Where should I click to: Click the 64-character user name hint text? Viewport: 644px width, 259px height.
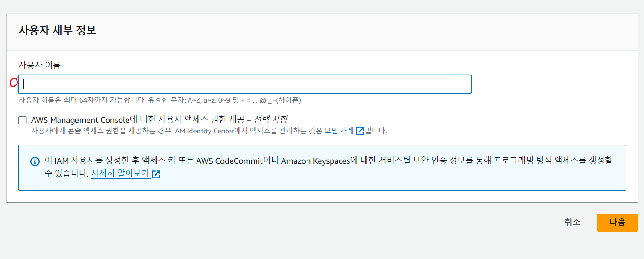click(x=159, y=100)
